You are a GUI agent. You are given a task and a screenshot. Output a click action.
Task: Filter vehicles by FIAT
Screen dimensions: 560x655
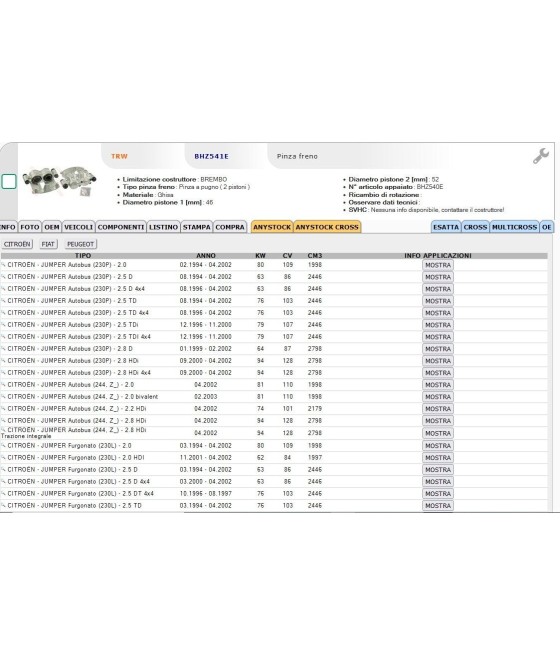(x=48, y=244)
